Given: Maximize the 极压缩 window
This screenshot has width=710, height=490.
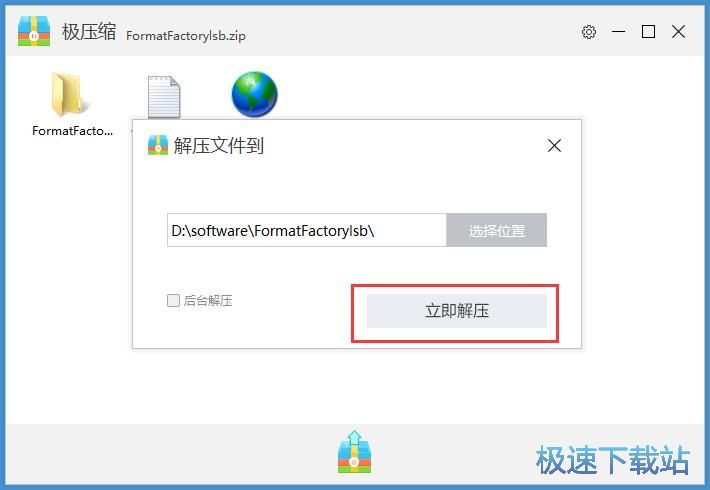Looking at the screenshot, I should click(x=648, y=32).
